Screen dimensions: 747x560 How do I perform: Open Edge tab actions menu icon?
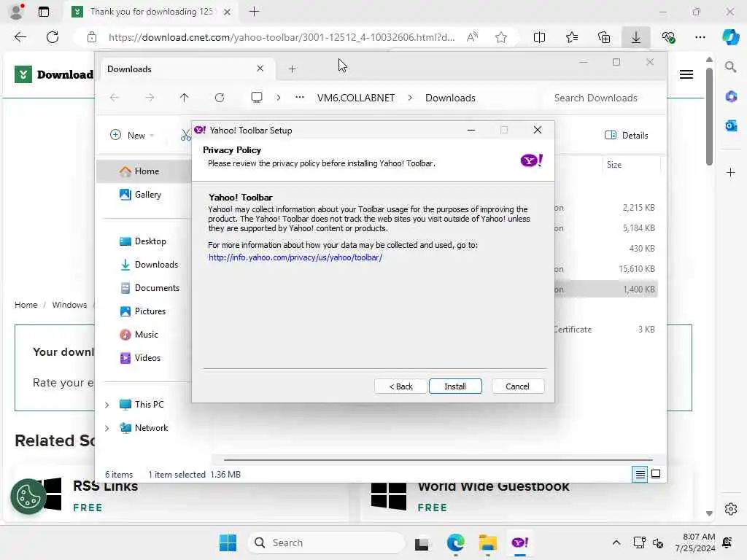[43, 12]
